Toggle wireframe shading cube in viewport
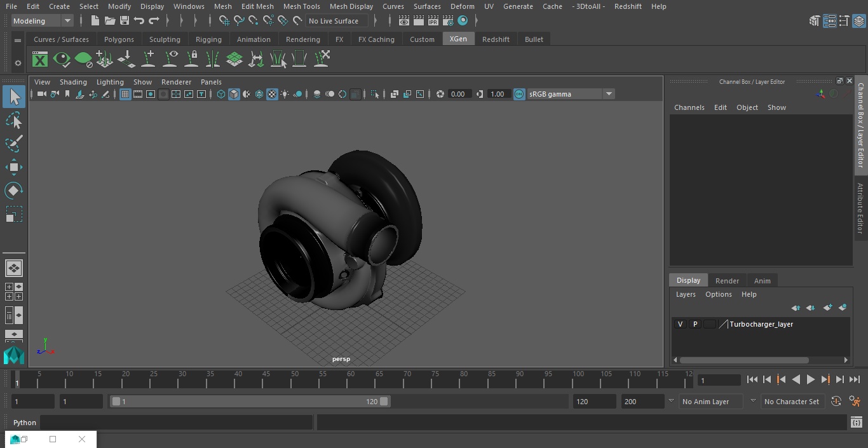 [221, 94]
